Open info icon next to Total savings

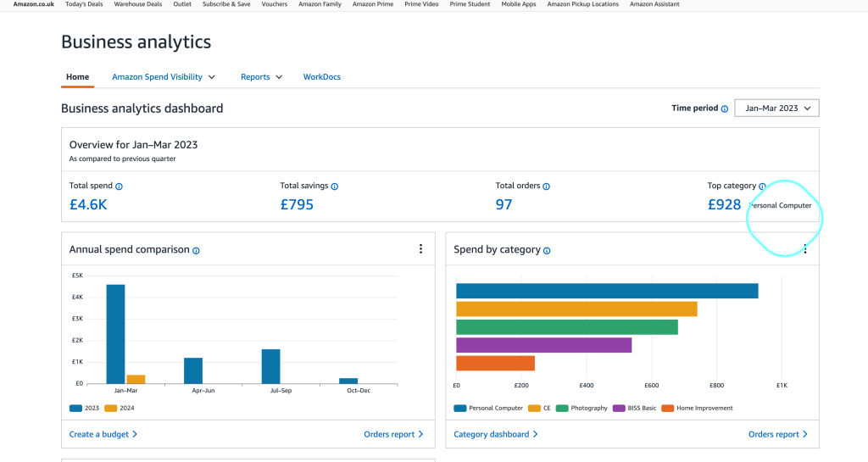[x=334, y=186]
